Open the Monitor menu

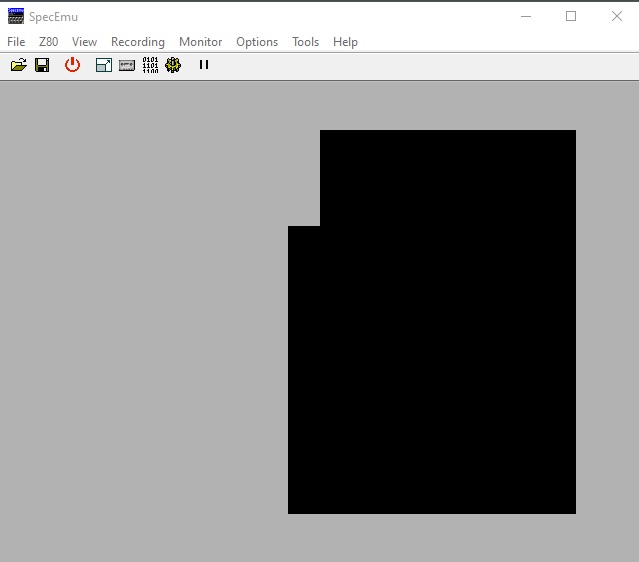point(201,42)
